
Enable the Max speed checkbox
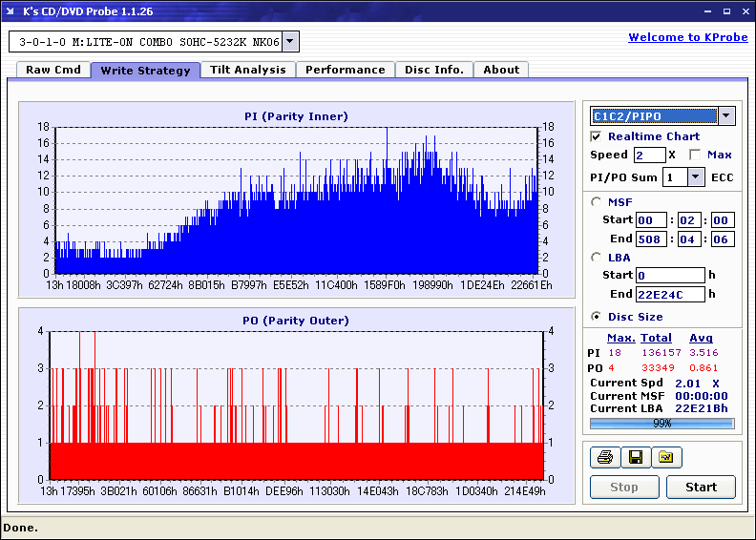coord(695,155)
